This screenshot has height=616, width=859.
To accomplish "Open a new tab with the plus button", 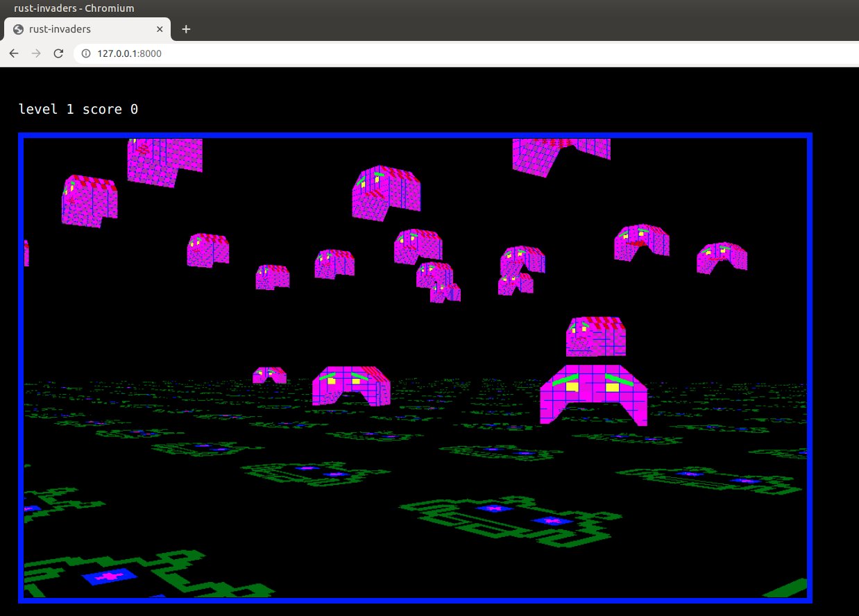I will (x=186, y=29).
